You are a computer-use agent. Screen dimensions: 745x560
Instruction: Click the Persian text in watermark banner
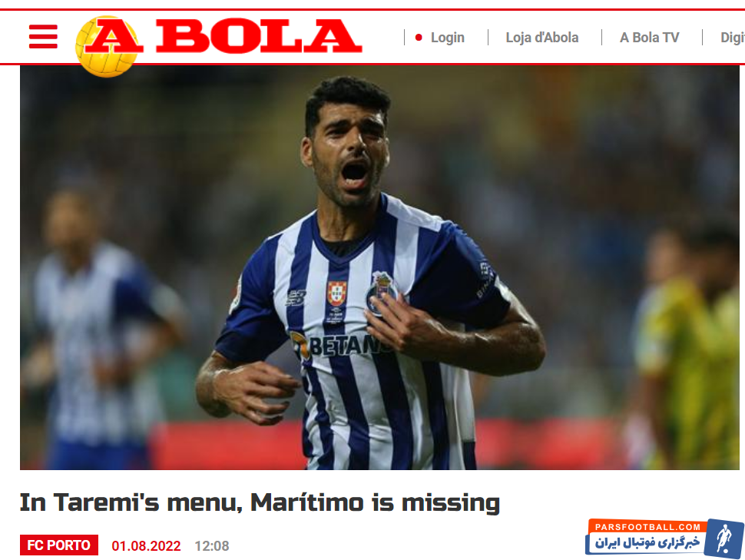(x=647, y=542)
